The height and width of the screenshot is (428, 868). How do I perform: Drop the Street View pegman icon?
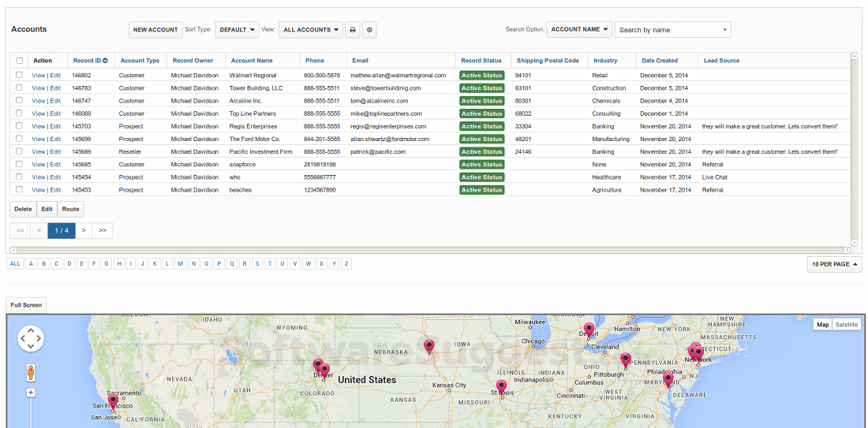[x=31, y=371]
